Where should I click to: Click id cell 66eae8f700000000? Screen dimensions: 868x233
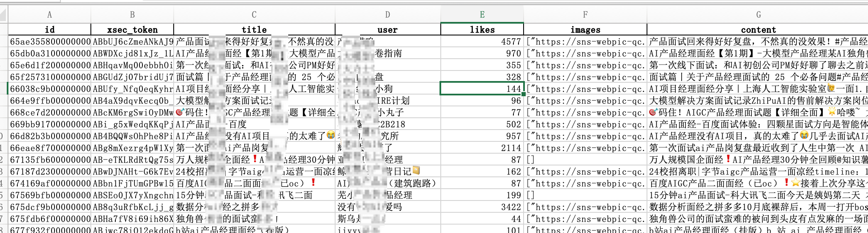click(x=49, y=148)
